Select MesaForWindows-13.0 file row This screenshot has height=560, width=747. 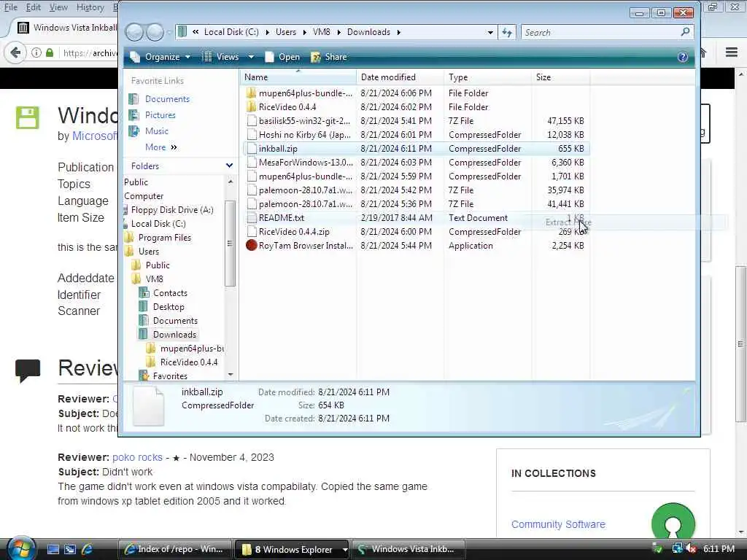(x=416, y=163)
